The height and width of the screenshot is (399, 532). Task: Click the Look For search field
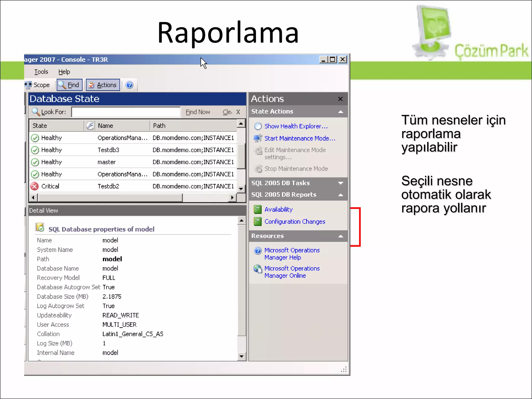[126, 112]
